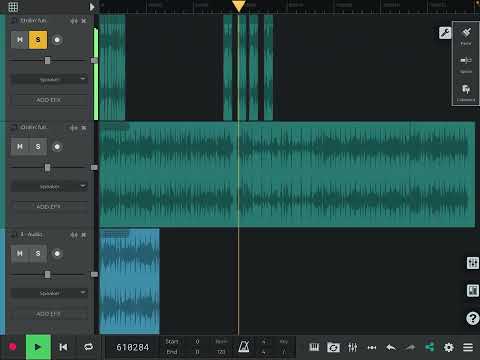Click the top track's volume slider handle
The image size is (480, 360).
click(47, 60)
